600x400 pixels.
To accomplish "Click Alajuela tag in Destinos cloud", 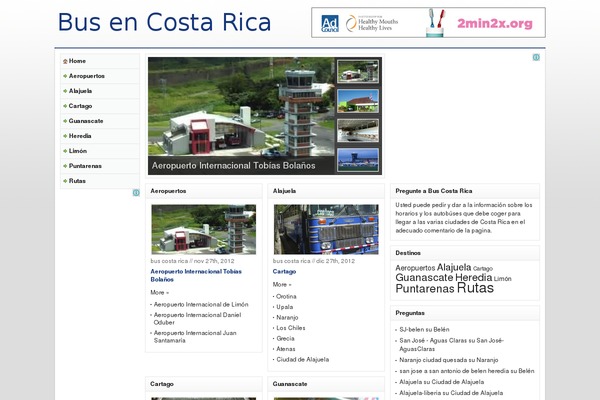I will click(x=454, y=267).
